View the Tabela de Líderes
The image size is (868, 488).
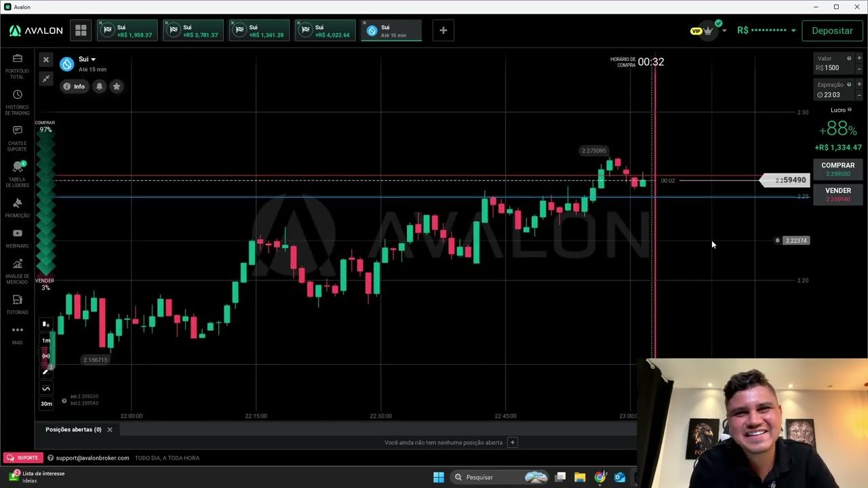coord(17,169)
